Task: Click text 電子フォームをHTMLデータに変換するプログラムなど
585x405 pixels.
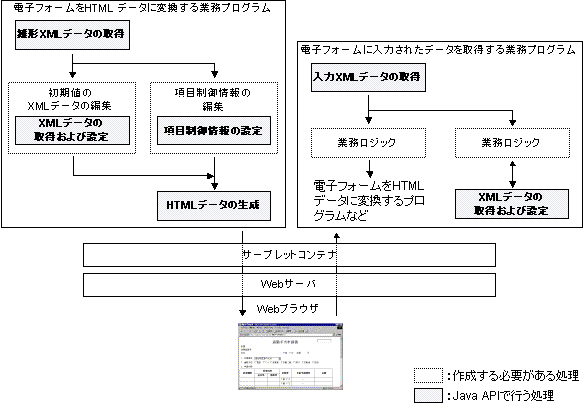Action: coord(369,201)
